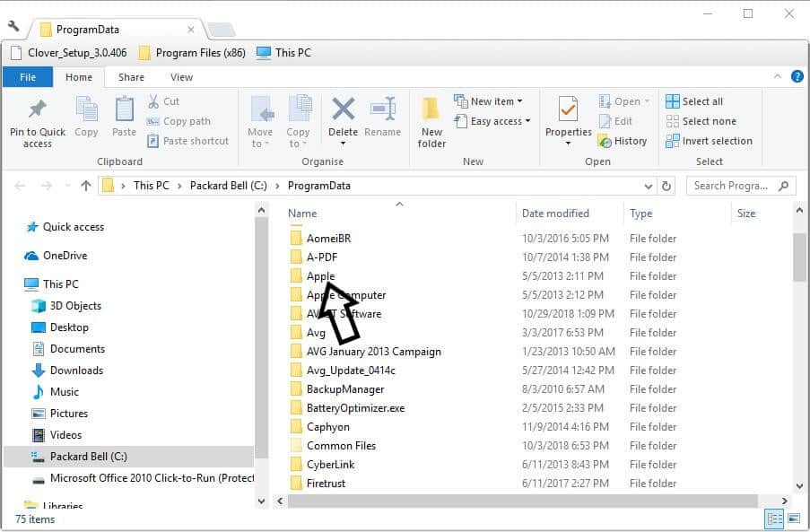Open This PC bookmark
The image size is (810, 532).
(x=283, y=53)
